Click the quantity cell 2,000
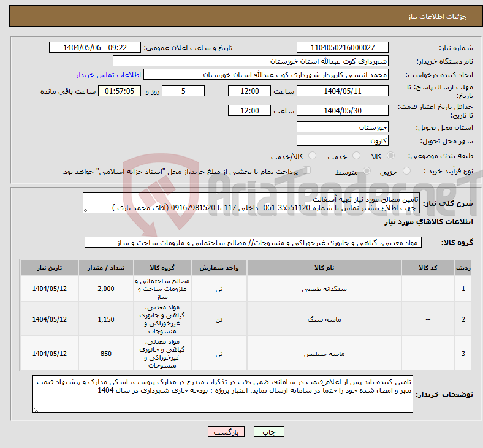 tap(106, 289)
